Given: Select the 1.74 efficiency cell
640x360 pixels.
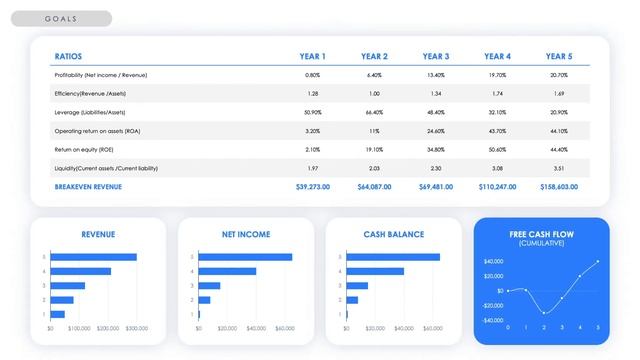Looking at the screenshot, I should coord(498,93).
